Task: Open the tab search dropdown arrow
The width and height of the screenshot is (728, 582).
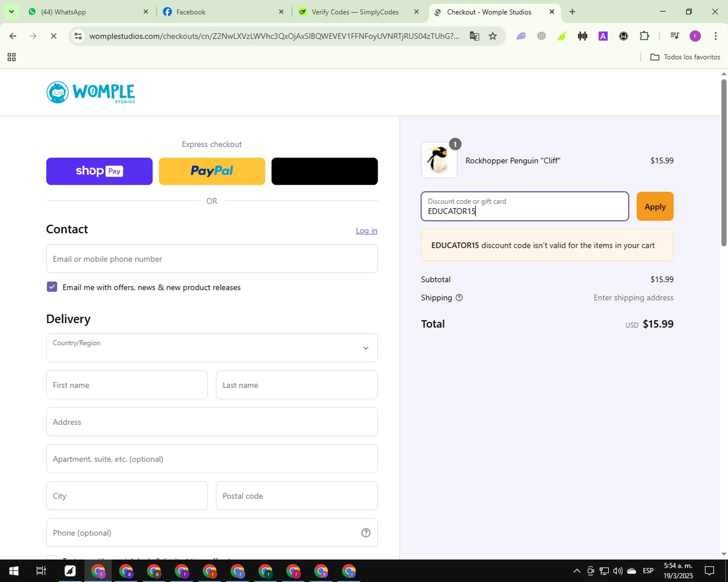Action: click(x=11, y=12)
